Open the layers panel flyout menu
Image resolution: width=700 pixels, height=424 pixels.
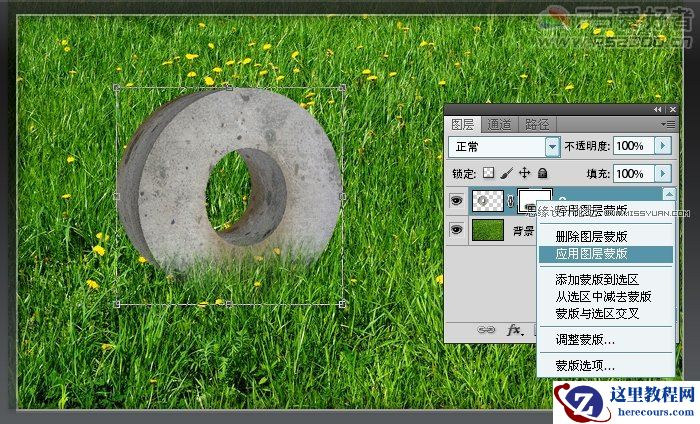tap(669, 125)
